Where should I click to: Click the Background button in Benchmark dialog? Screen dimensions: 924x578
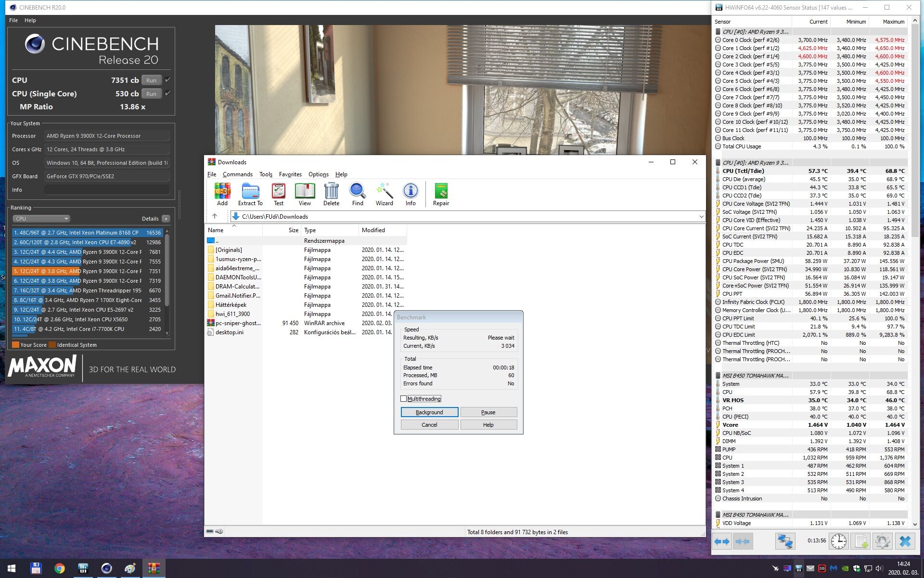pyautogui.click(x=429, y=412)
